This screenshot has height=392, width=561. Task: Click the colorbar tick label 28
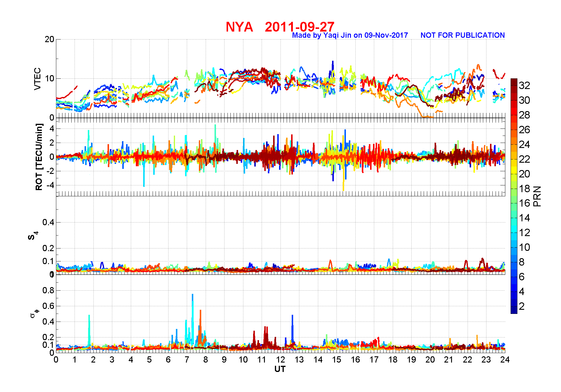(524, 115)
